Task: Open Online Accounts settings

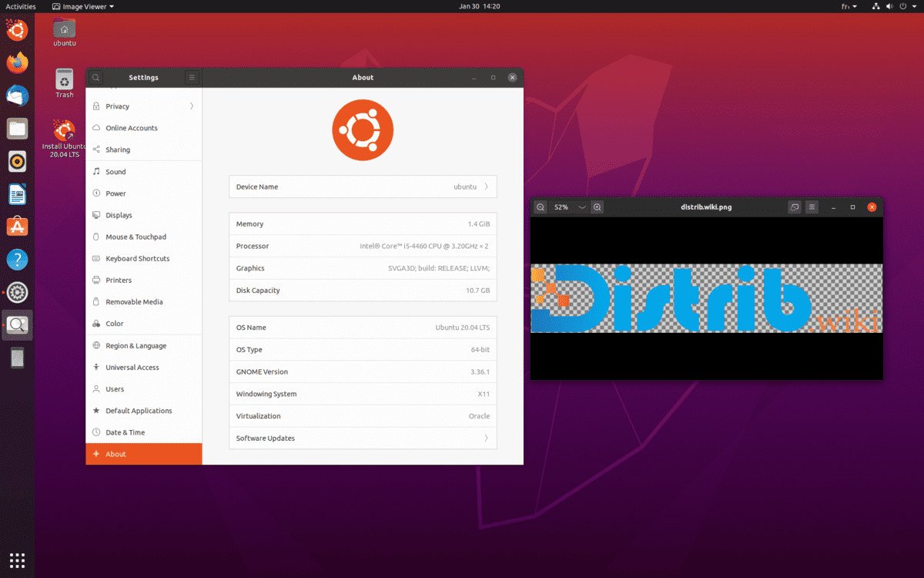Action: pos(144,128)
